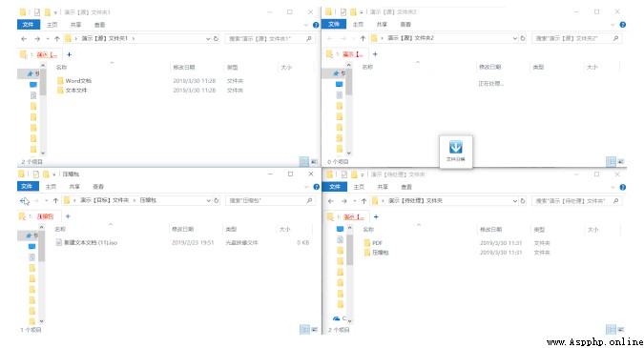
Task: Open the 文本文件 folder in top-left window
Action: click(73, 91)
